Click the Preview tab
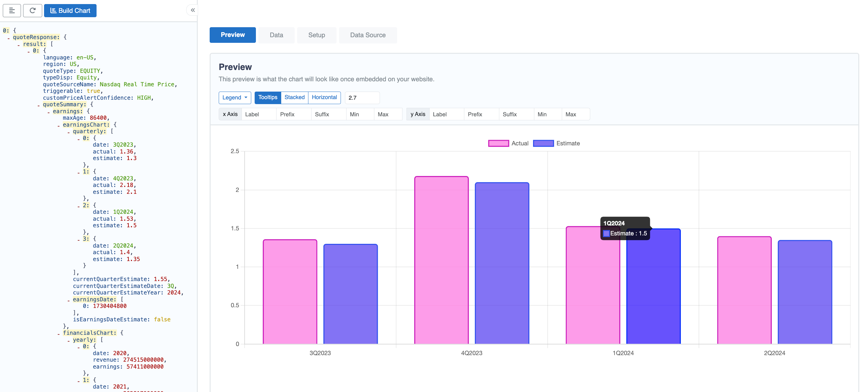This screenshot has height=392, width=868. [x=232, y=35]
